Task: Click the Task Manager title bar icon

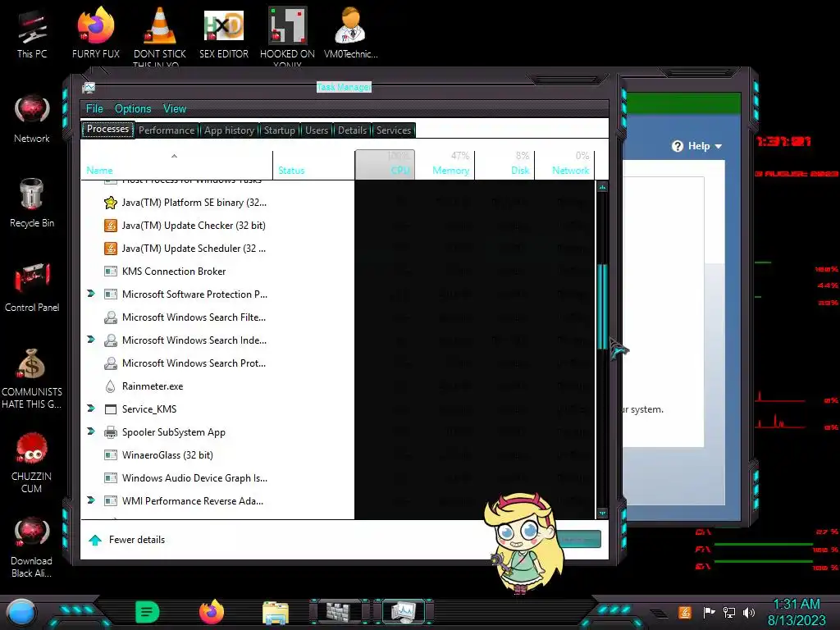Action: [89, 88]
